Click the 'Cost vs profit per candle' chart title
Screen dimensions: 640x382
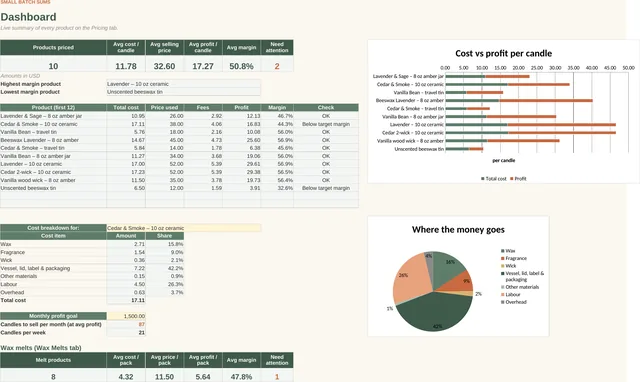(503, 53)
